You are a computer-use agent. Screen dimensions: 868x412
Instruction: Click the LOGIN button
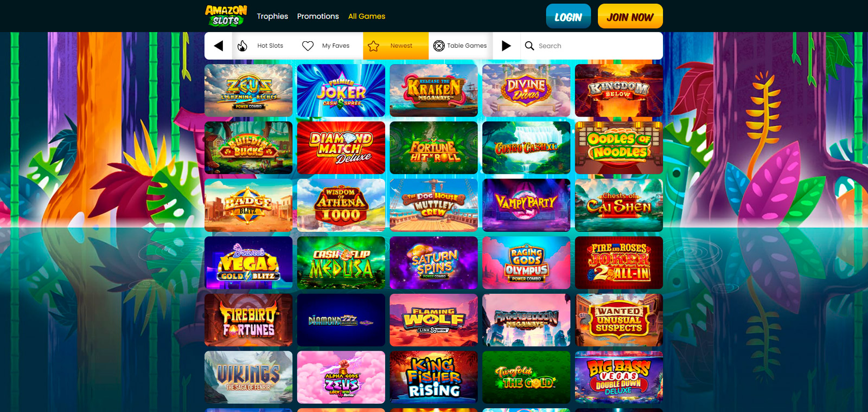pyautogui.click(x=568, y=16)
